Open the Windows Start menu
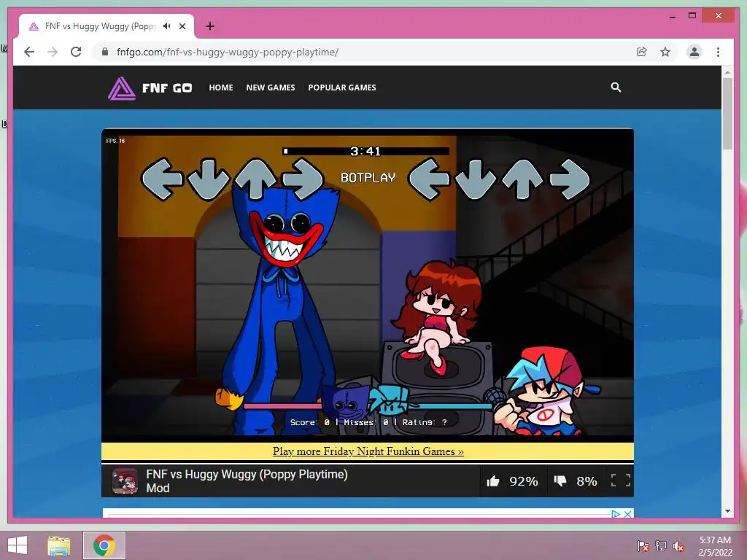The image size is (747, 560). [18, 545]
